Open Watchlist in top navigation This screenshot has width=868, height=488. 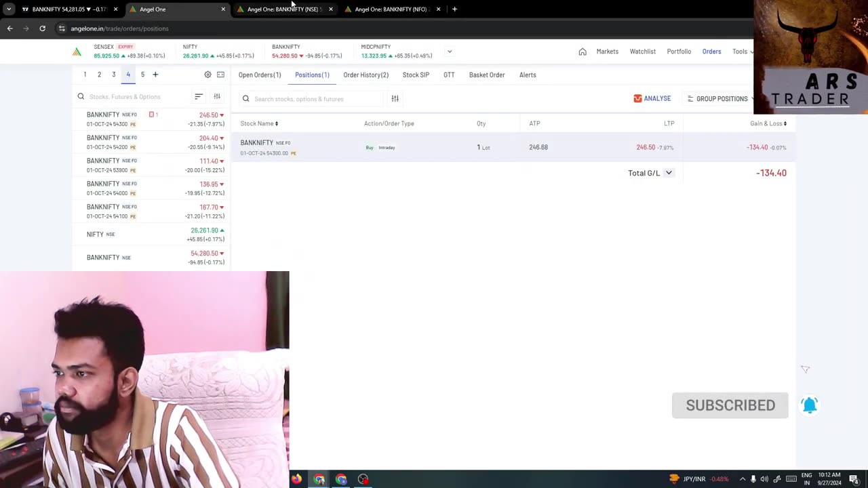click(642, 52)
